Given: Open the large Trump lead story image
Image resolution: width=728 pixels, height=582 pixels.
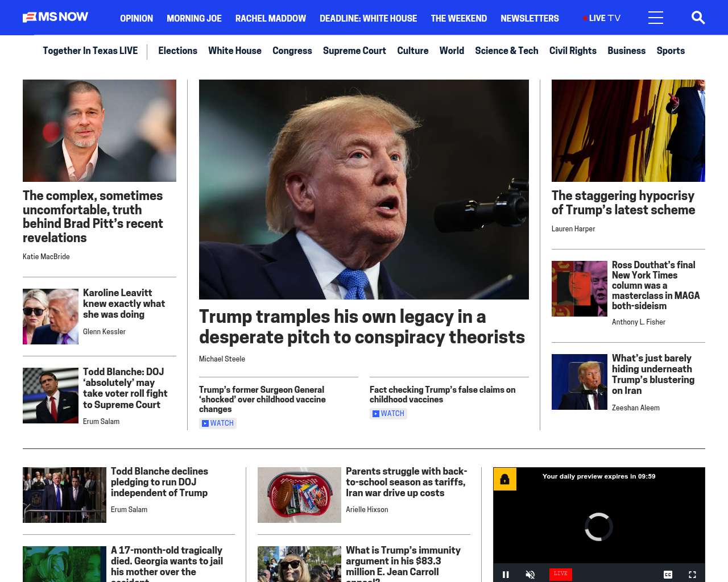Looking at the screenshot, I should [364, 189].
